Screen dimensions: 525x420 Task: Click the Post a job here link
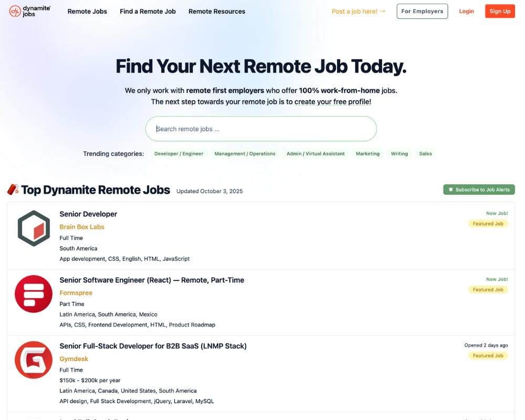point(359,11)
